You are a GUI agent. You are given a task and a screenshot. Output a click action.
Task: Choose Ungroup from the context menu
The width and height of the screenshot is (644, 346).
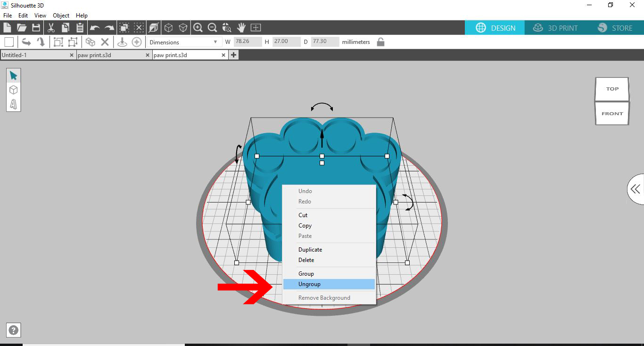tap(329, 284)
